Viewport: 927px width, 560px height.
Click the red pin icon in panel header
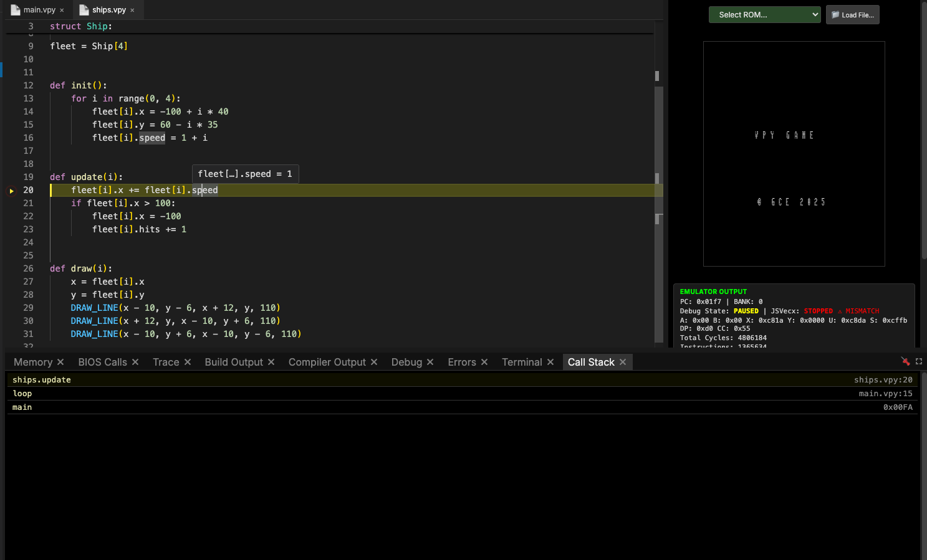pyautogui.click(x=905, y=361)
